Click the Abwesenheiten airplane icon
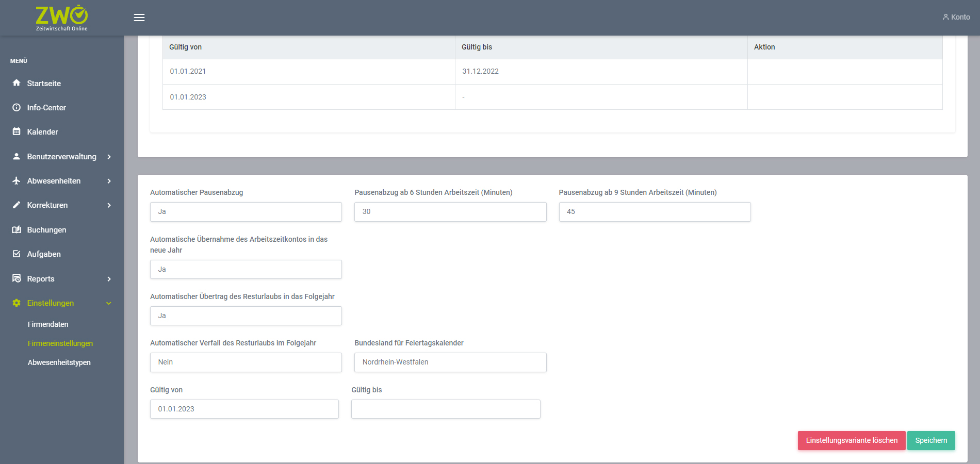Image resolution: width=980 pixels, height=464 pixels. (17, 180)
